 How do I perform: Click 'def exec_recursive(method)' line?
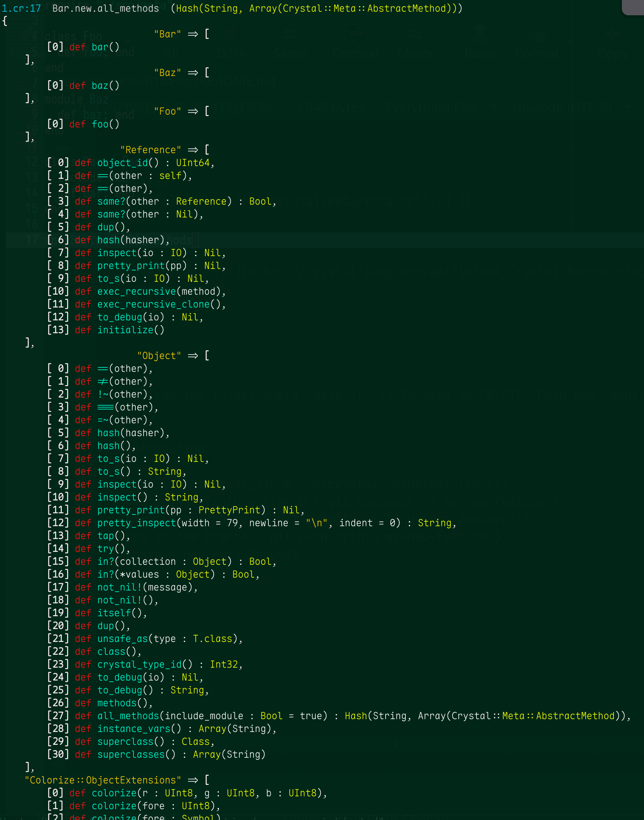pyautogui.click(x=150, y=291)
